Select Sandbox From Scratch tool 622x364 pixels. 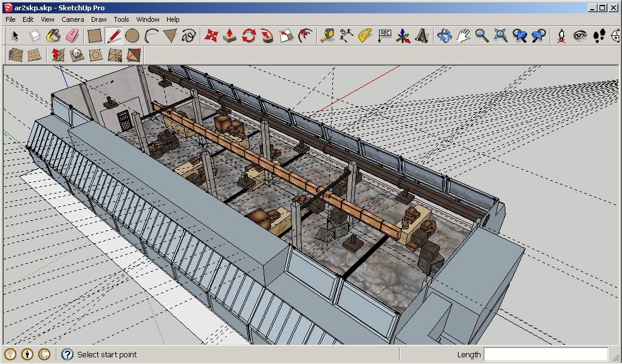[x=35, y=55]
